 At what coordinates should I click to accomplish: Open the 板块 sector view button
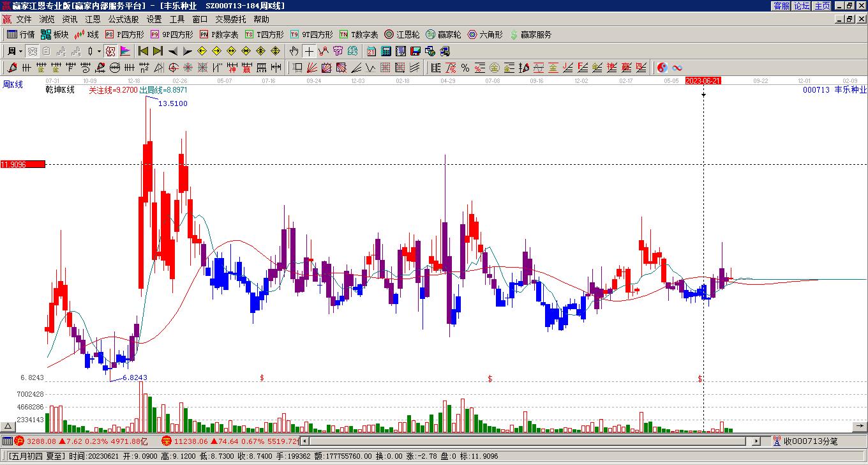tap(54, 34)
